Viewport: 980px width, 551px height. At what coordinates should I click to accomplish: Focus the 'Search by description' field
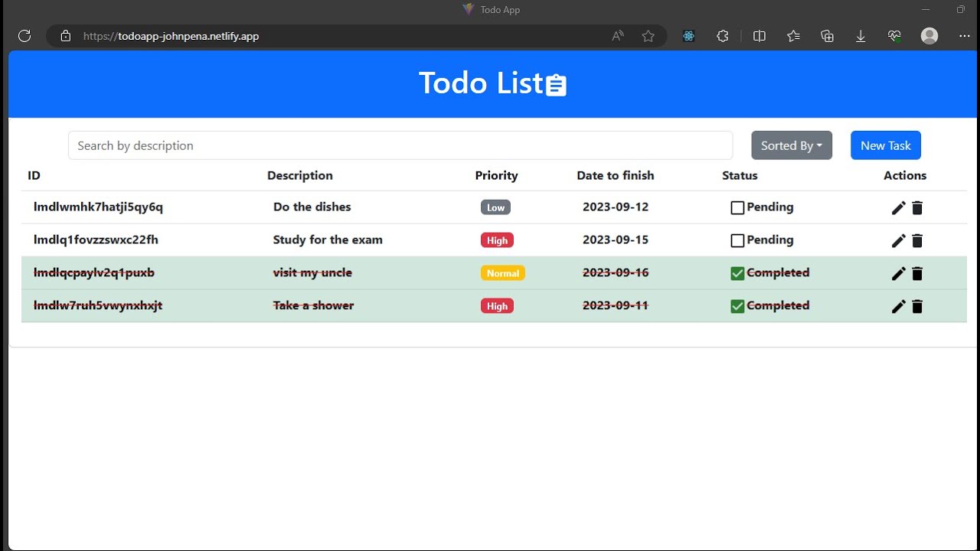[x=400, y=145]
